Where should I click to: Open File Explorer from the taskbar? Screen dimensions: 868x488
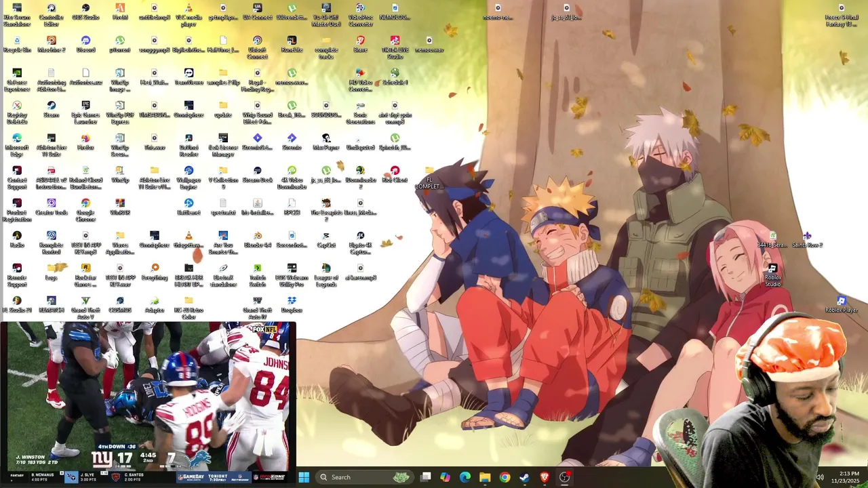(485, 477)
